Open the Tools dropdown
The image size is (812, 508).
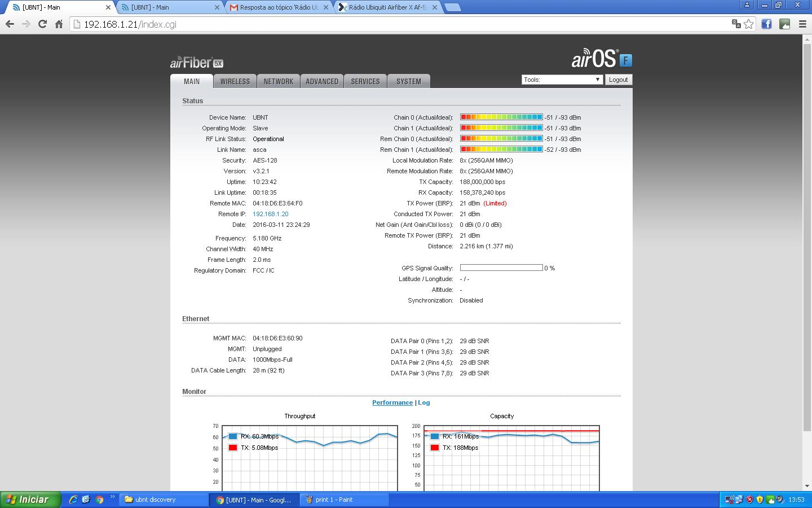coord(562,80)
